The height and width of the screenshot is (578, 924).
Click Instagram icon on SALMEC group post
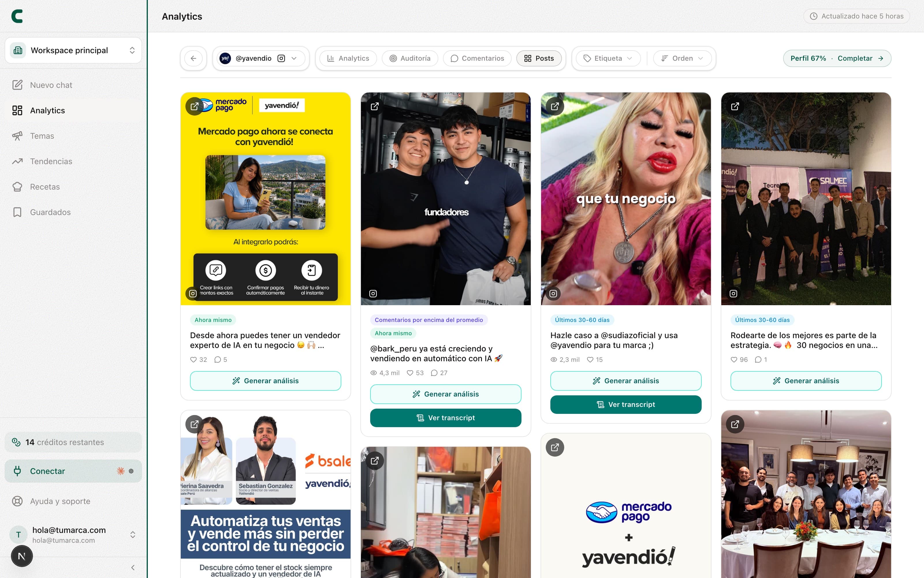point(733,294)
